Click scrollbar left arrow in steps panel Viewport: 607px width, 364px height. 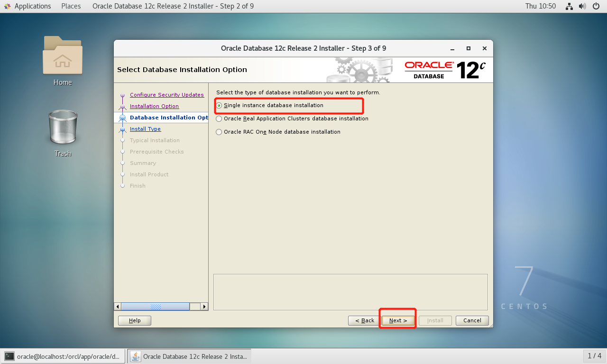coord(118,307)
